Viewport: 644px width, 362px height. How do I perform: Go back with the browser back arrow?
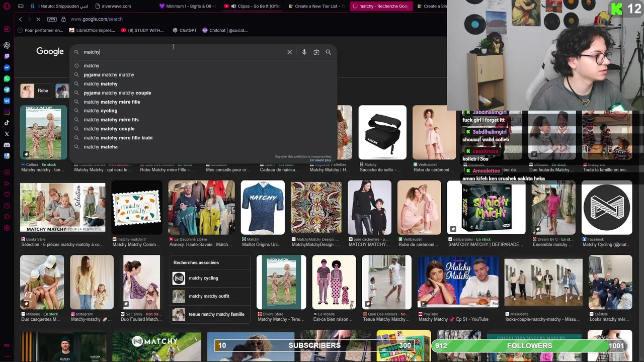(20, 19)
